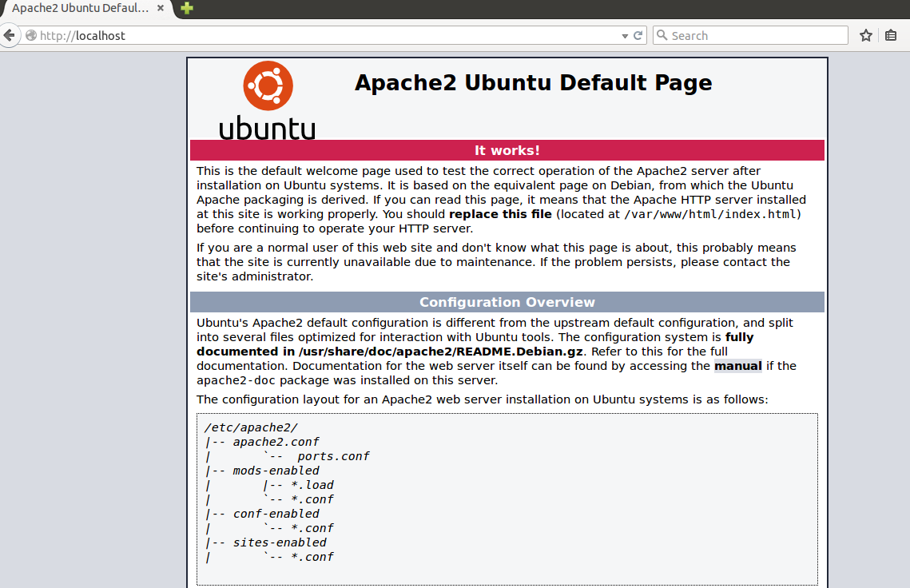Image resolution: width=910 pixels, height=588 pixels.
Task: Open the bookmarks list icon
Action: [x=891, y=35]
